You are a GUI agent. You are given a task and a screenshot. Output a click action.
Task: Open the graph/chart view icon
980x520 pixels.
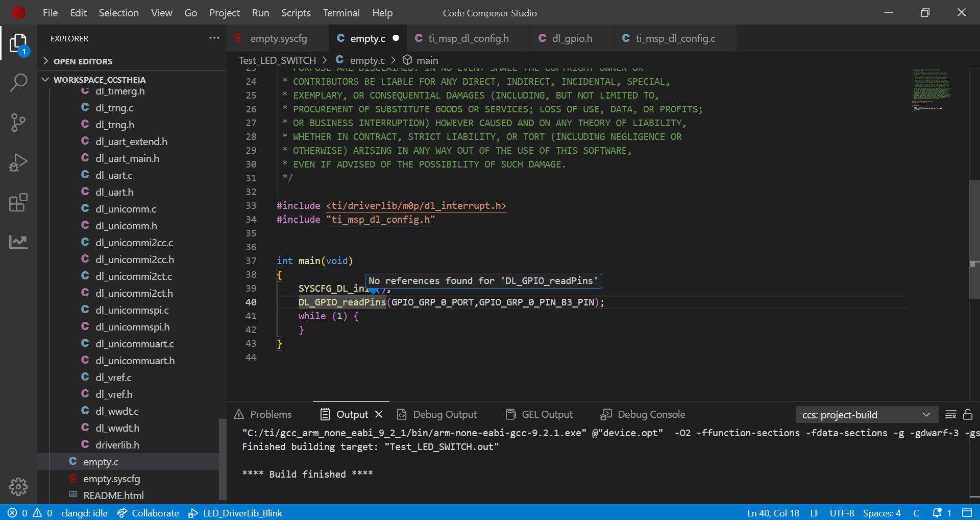coord(18,242)
